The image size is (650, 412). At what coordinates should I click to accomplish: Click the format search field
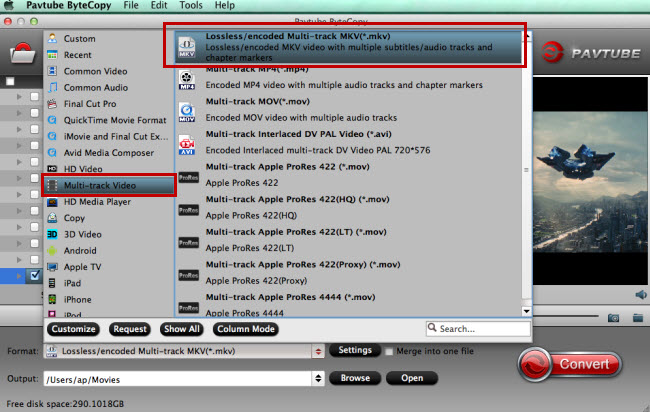point(478,329)
